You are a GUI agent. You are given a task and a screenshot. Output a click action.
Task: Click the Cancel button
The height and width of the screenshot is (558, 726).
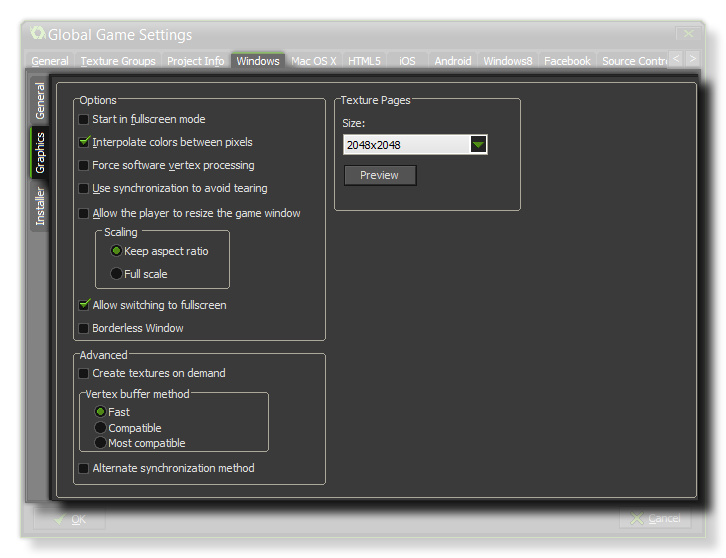654,519
